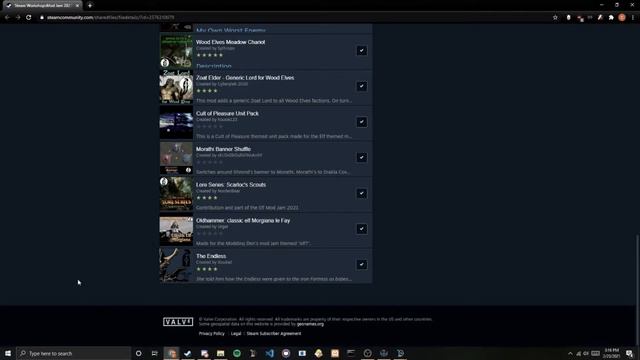This screenshot has height=360, width=640.
Task: Open The Endless title link
Action: coord(211,256)
